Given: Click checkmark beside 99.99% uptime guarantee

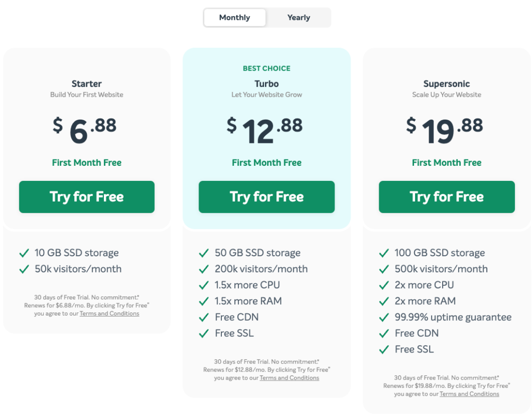Looking at the screenshot, I should (384, 318).
